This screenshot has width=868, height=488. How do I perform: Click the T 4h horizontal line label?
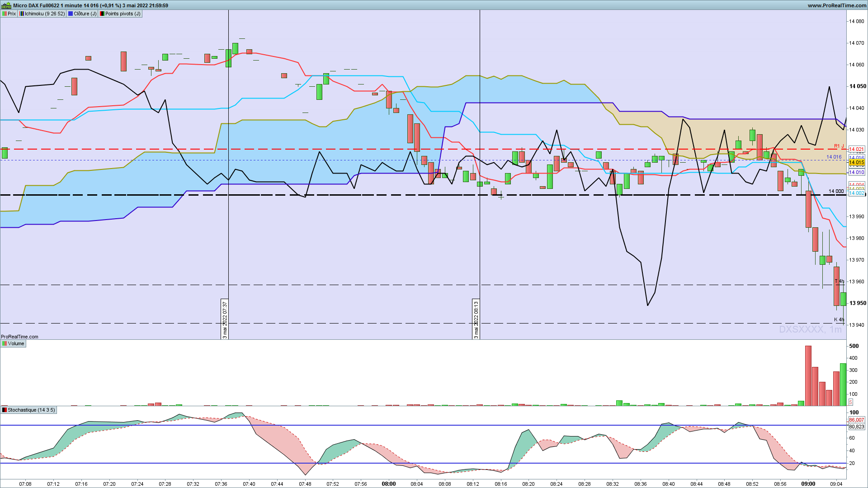(839, 282)
